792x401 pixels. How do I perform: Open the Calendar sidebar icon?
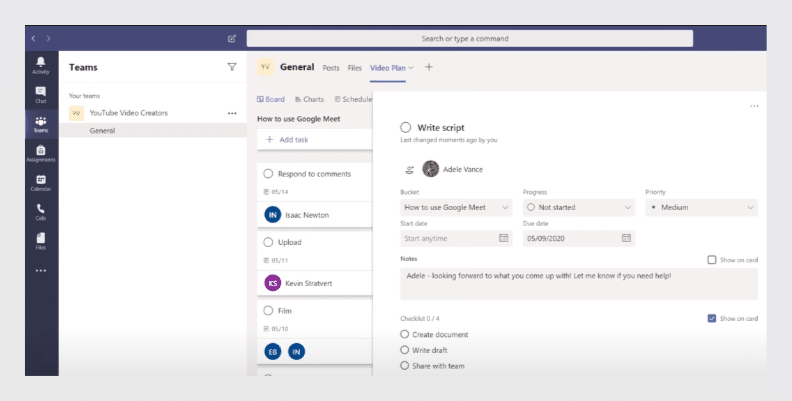click(41, 183)
